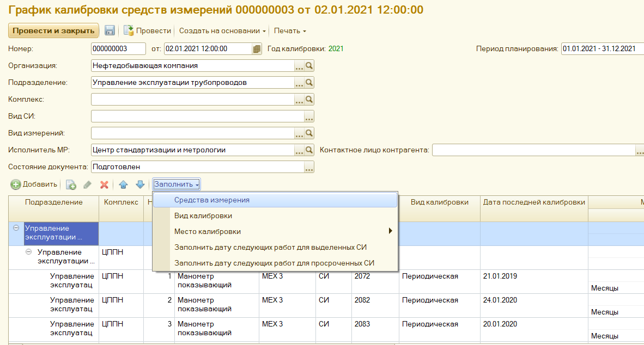Open selection for Состояние документа field
644x345 pixels.
pyautogui.click(x=309, y=168)
